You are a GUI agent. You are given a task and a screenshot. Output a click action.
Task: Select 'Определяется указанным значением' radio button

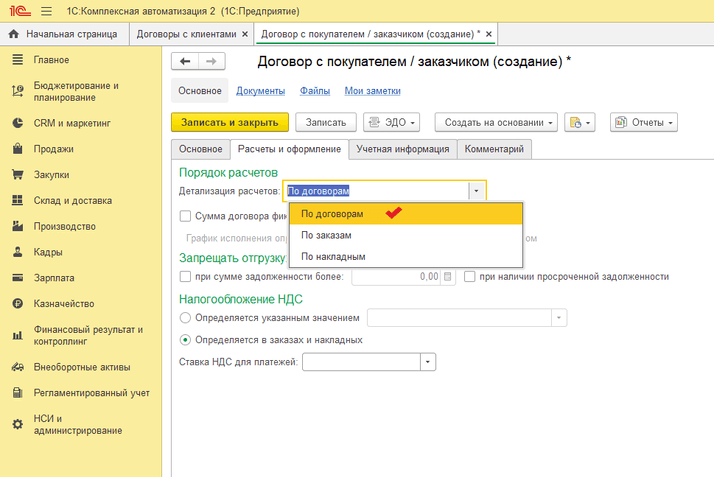pyautogui.click(x=185, y=318)
